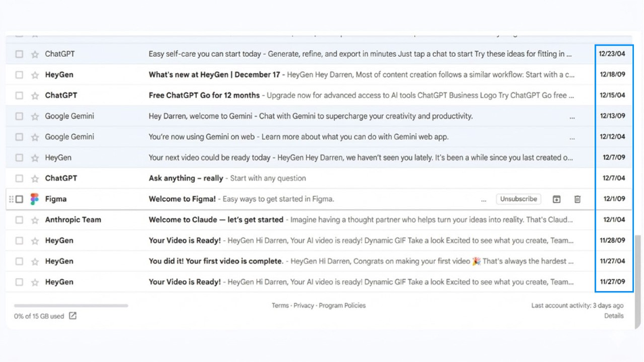This screenshot has height=362, width=644.
Task: Click the drag handle on Figma row
Action: coord(11,200)
